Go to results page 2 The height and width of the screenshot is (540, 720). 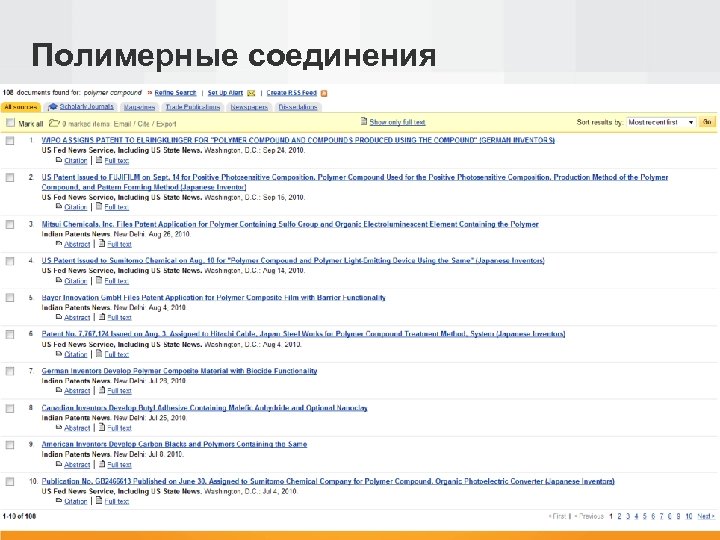pos(619,517)
